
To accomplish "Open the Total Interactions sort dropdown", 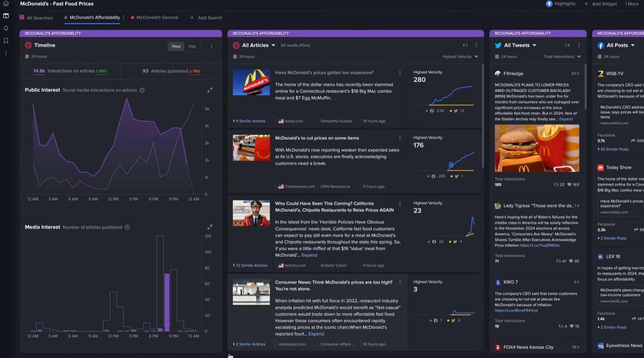I will tap(562, 57).
